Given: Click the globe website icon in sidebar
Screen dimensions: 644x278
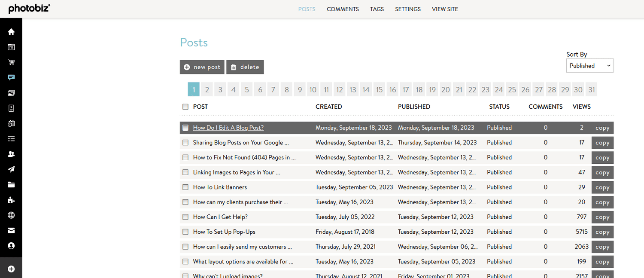Looking at the screenshot, I should pyautogui.click(x=11, y=215).
